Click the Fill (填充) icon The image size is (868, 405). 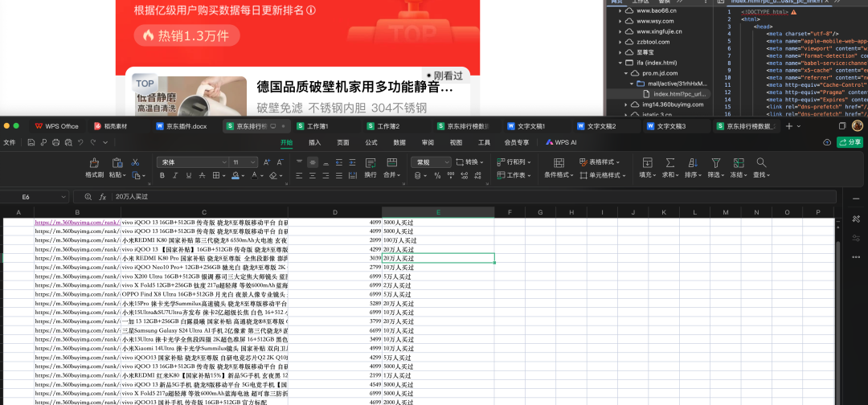(x=647, y=162)
